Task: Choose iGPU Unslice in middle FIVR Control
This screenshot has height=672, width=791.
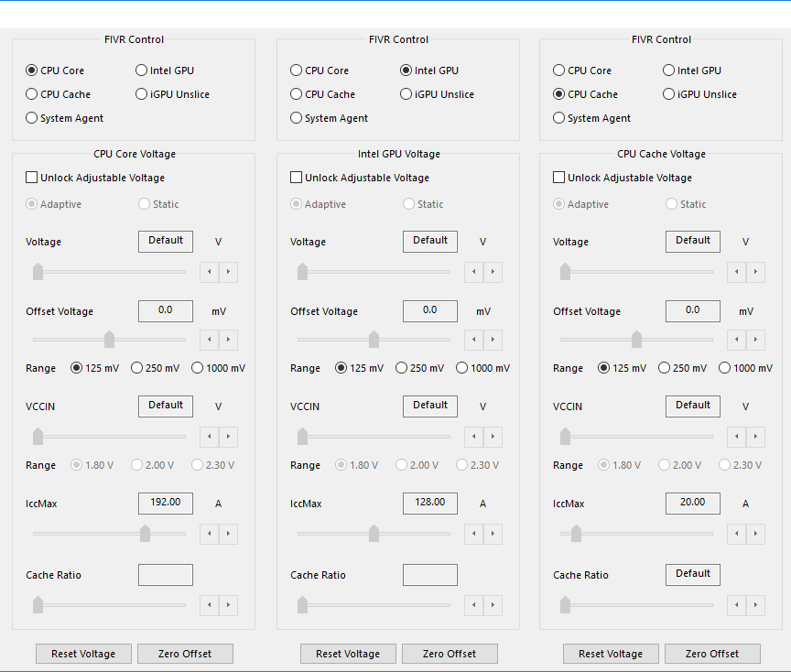Action: pos(406,94)
